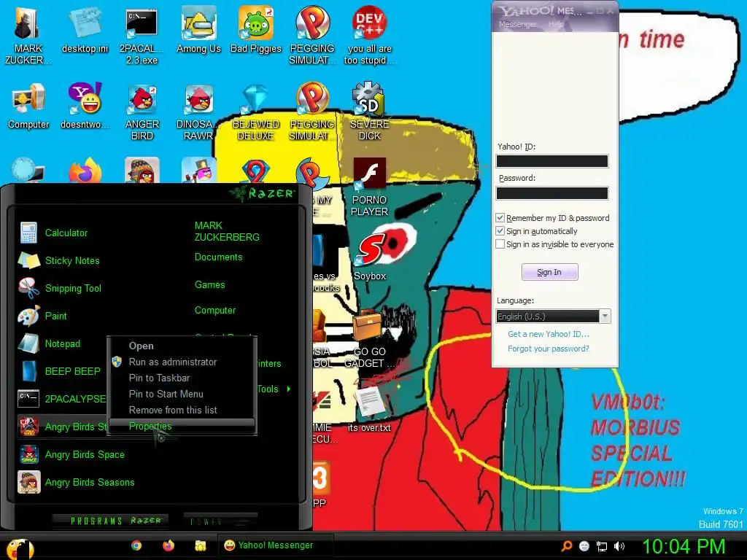The height and width of the screenshot is (560, 747).
Task: Launch Bad Piggies desktop shortcut
Action: tap(256, 30)
